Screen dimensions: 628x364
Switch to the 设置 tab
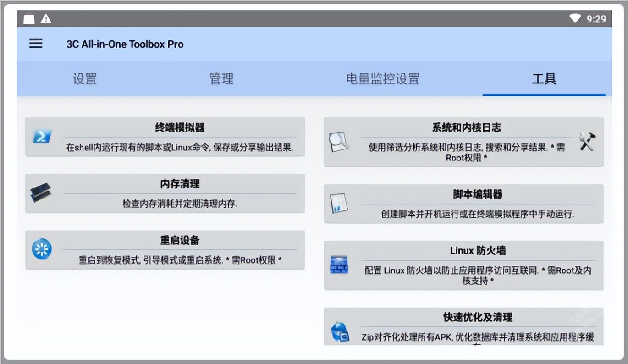pyautogui.click(x=85, y=78)
